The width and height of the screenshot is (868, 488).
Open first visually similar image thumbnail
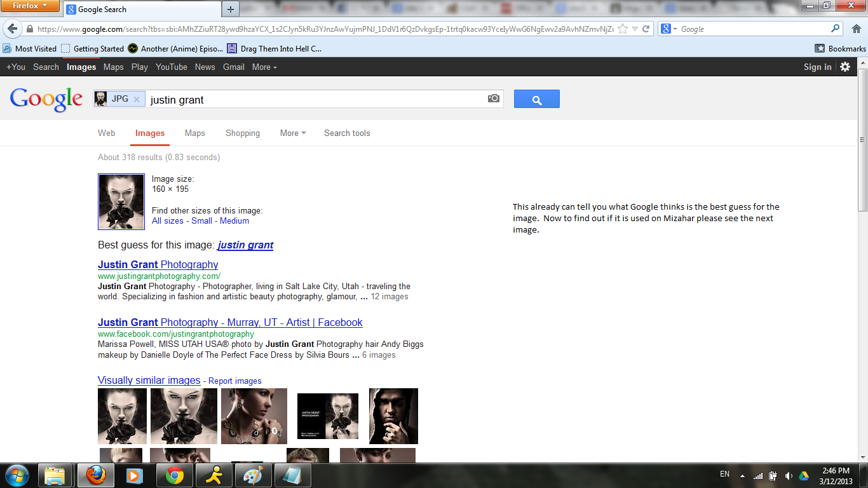(x=122, y=416)
